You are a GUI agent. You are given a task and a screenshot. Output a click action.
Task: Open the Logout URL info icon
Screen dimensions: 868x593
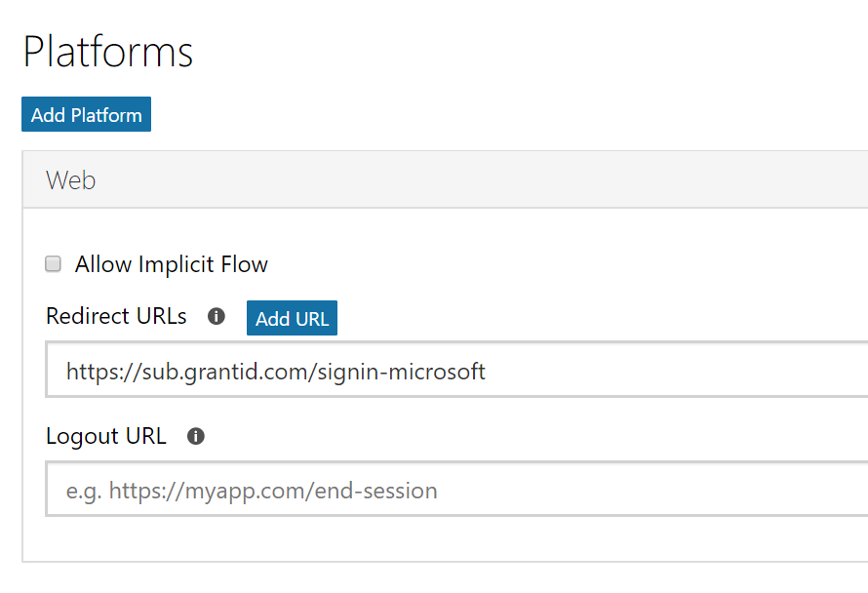point(196,437)
